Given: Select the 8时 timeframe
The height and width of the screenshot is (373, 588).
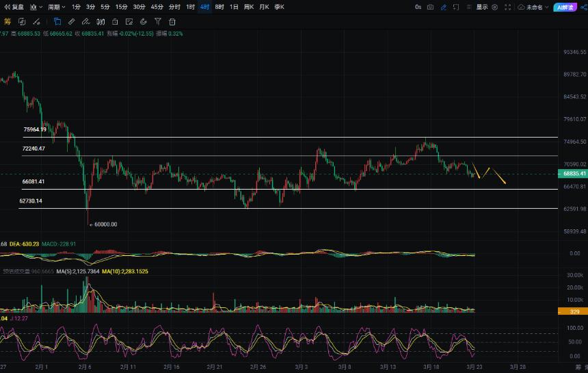Looking at the screenshot, I should (x=219, y=7).
